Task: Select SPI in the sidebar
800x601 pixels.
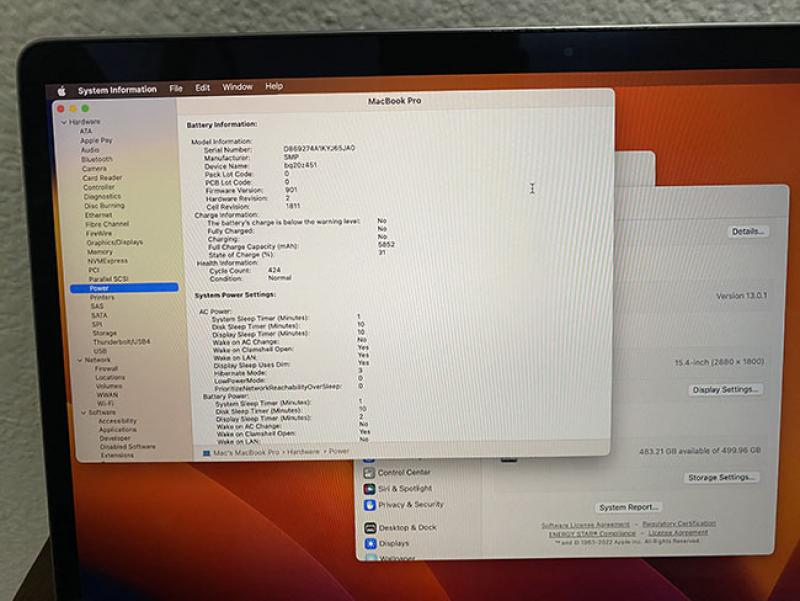Action: pos(97,324)
